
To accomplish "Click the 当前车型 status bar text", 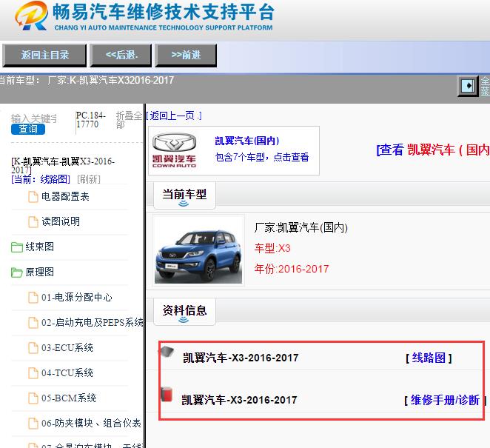I will [x=87, y=81].
